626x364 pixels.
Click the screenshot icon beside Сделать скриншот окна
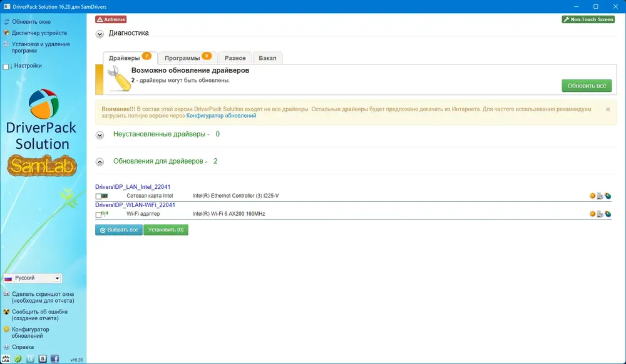point(6,294)
